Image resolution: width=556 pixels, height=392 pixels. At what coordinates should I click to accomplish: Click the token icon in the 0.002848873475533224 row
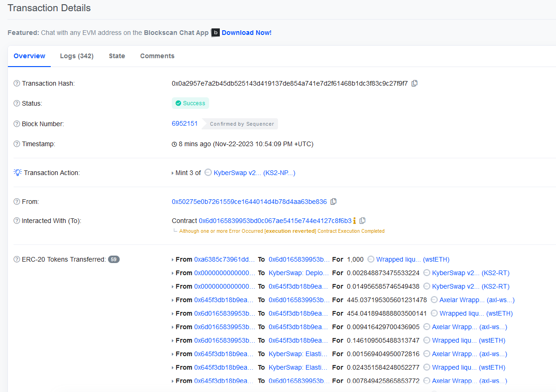[427, 273]
